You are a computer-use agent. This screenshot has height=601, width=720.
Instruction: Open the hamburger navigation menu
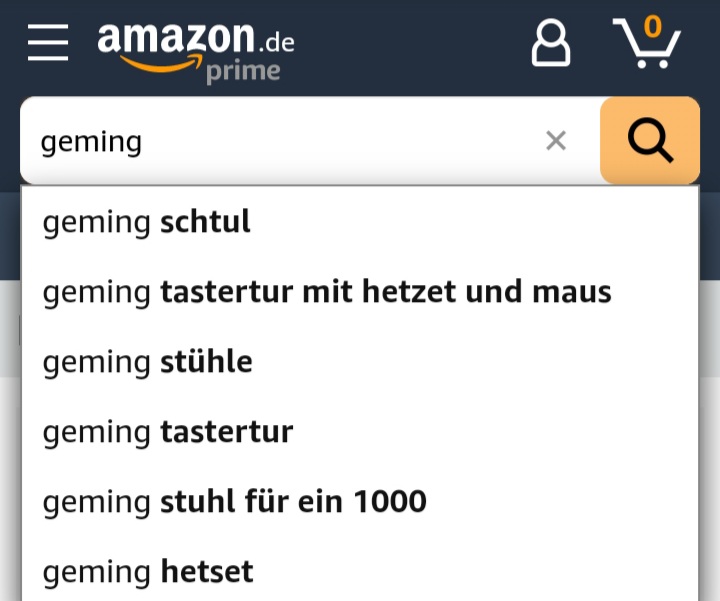(48, 42)
